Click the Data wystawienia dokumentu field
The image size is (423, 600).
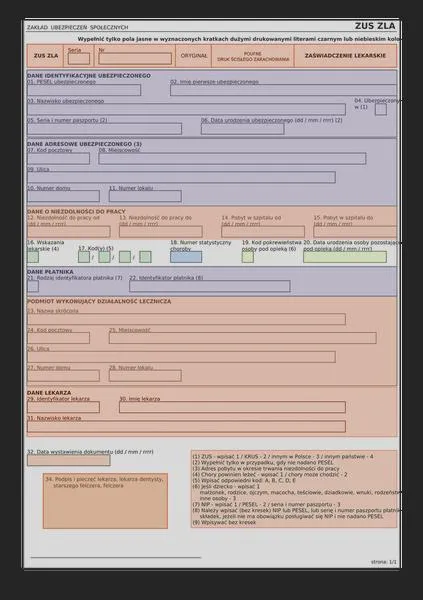(69, 460)
